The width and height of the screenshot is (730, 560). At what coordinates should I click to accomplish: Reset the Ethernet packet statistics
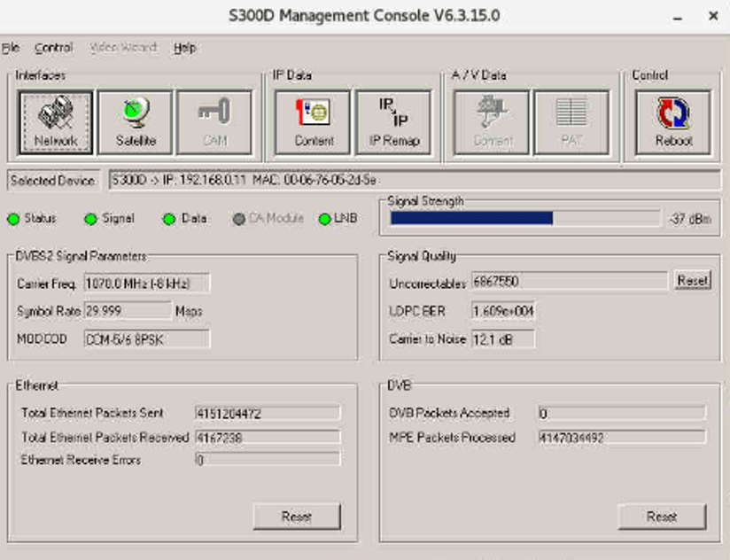[297, 517]
